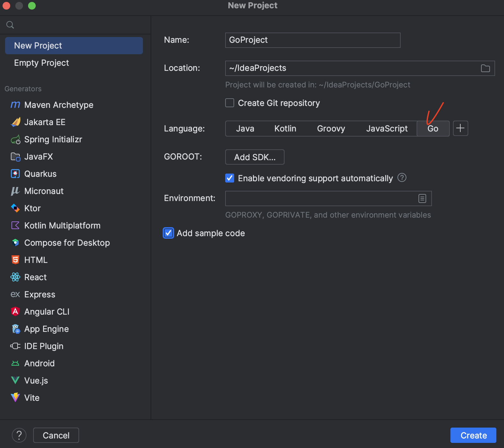Open dialog help question mark button
The image size is (504, 448).
coord(19,435)
